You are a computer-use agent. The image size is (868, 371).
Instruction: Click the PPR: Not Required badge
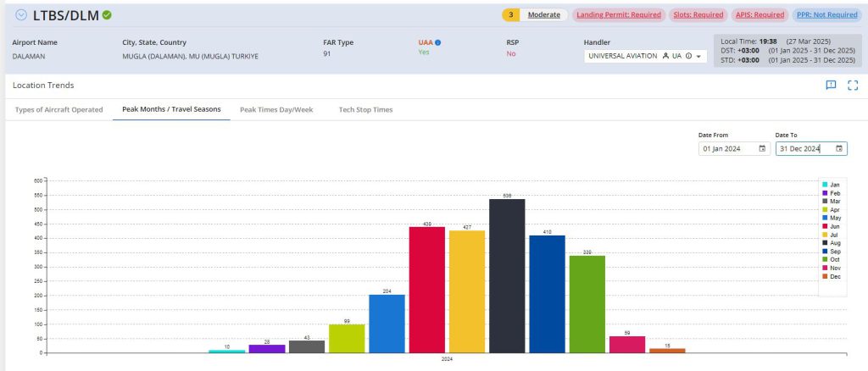coord(825,15)
